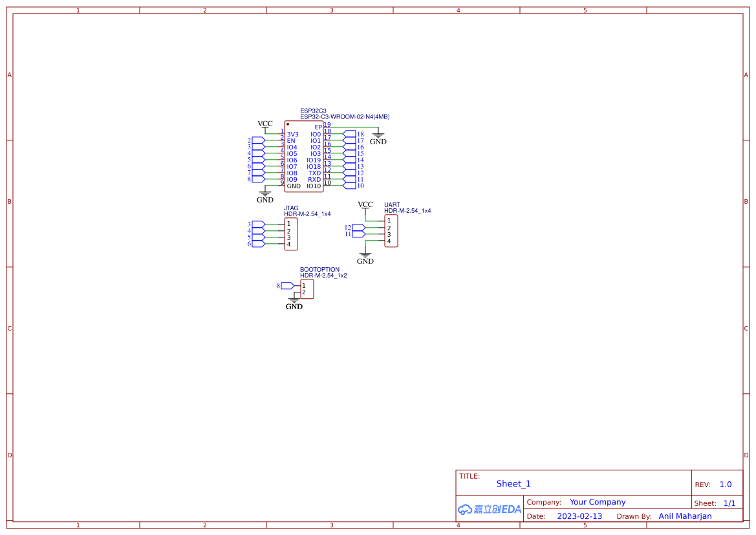The image size is (756, 535).
Task: Click the GND ground symbol beside pin EP
Action: click(378, 136)
